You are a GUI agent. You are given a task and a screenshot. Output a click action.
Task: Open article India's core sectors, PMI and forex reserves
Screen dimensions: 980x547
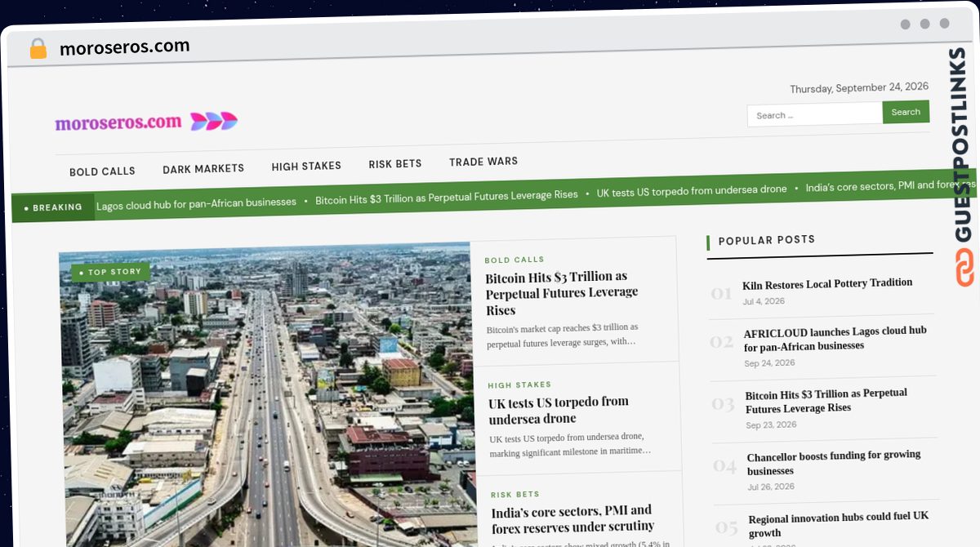[572, 519]
